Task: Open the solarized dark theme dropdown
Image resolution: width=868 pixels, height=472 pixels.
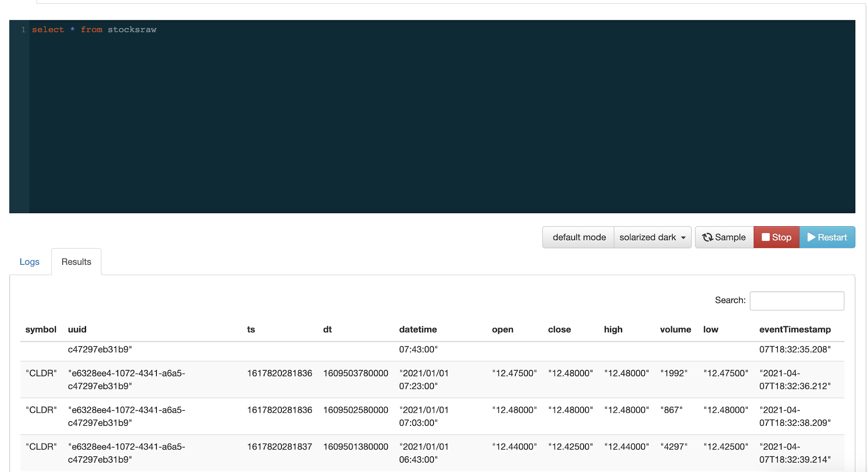Action: [x=652, y=237]
